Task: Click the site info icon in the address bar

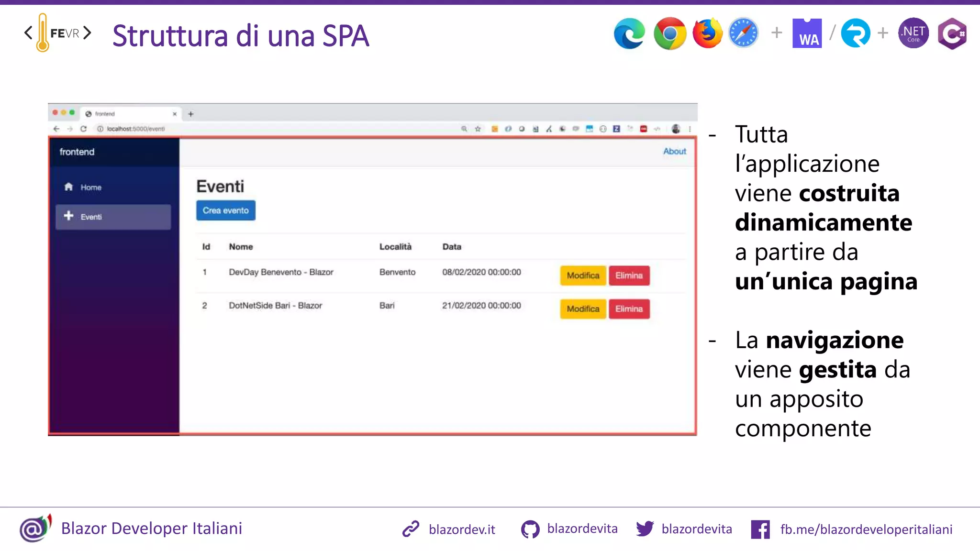Action: [100, 129]
